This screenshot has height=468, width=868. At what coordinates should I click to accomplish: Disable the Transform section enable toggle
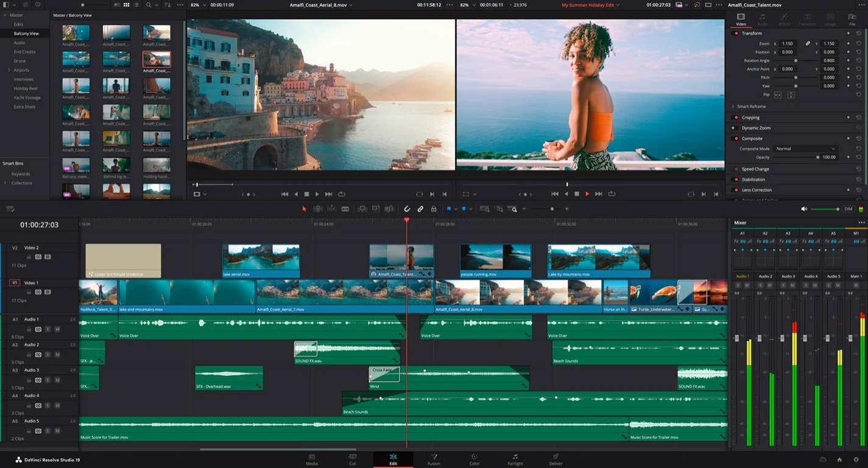(735, 33)
